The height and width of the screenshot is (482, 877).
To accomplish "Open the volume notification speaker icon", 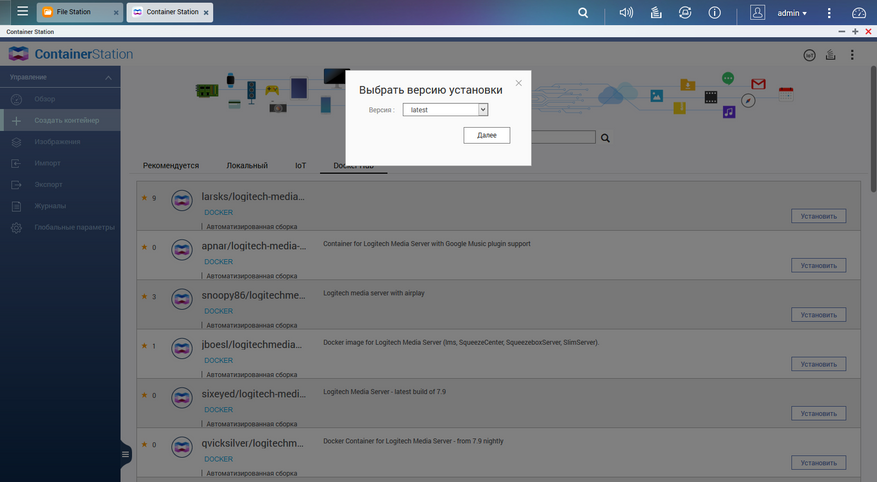I will tap(626, 12).
